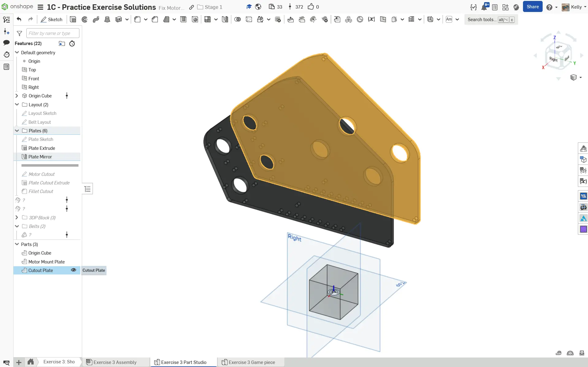Open the comments panel icon
This screenshot has width=588, height=367.
point(6,43)
